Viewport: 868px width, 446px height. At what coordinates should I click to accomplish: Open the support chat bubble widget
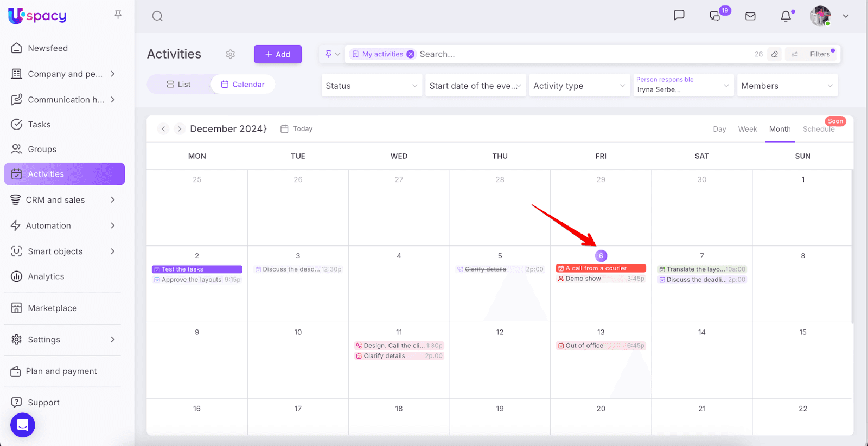23,425
